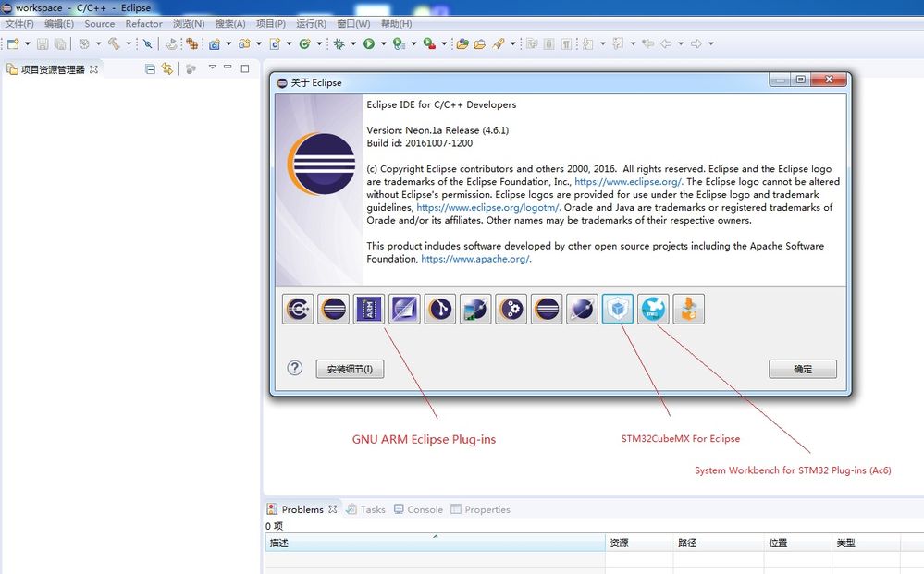Open the Search flashlight dropdown arrow
Viewport: 924px width, 574px height.
[x=512, y=43]
